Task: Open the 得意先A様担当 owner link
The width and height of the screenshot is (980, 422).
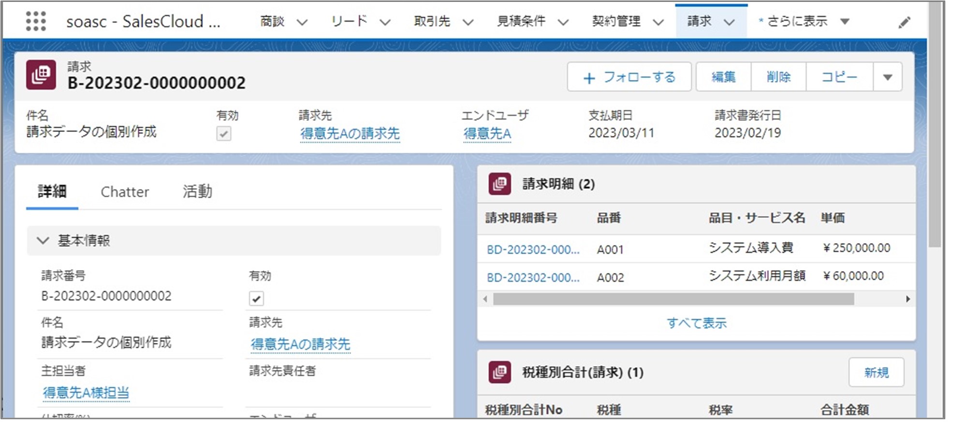Action: pyautogui.click(x=86, y=393)
